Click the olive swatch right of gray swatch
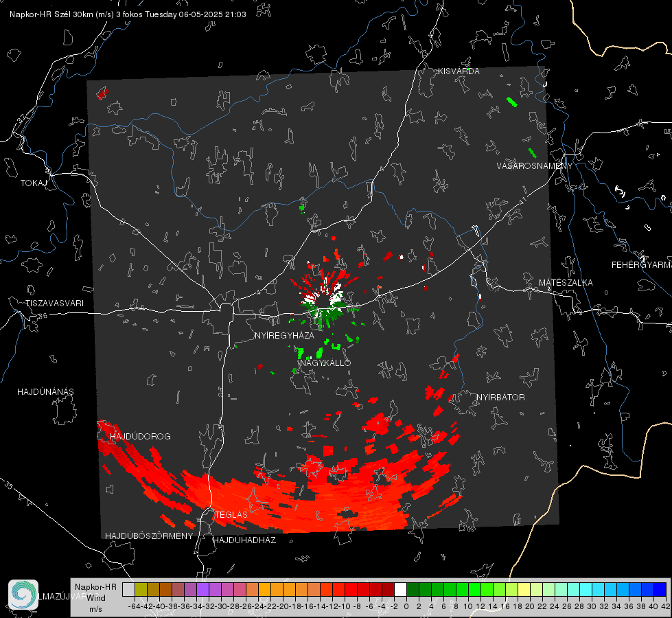672x618 pixels. 141,589
